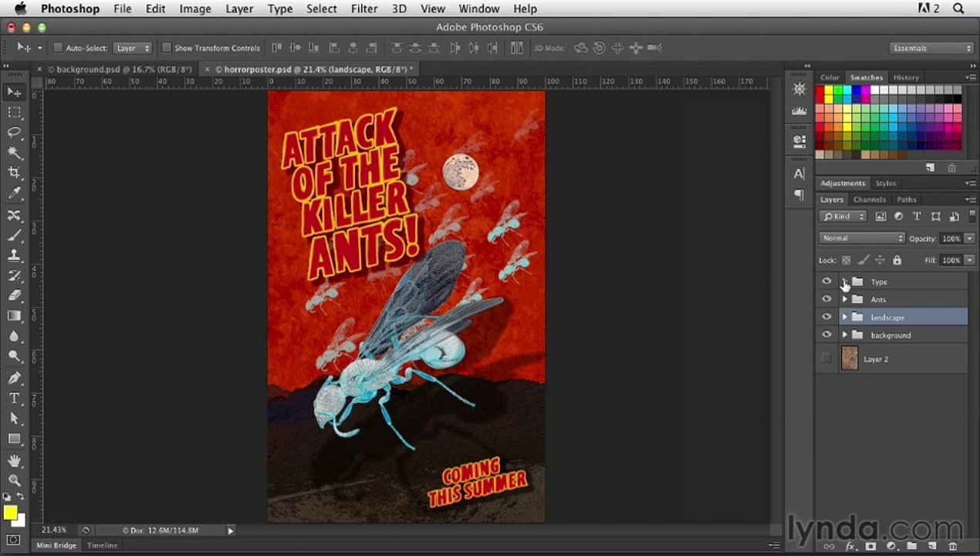Click the layer style fx icon
The height and width of the screenshot is (556, 980).
coord(852,546)
